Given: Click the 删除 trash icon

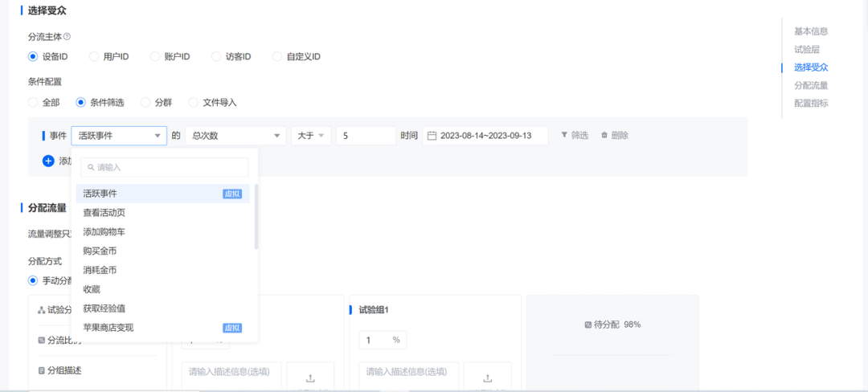Looking at the screenshot, I should (604, 135).
